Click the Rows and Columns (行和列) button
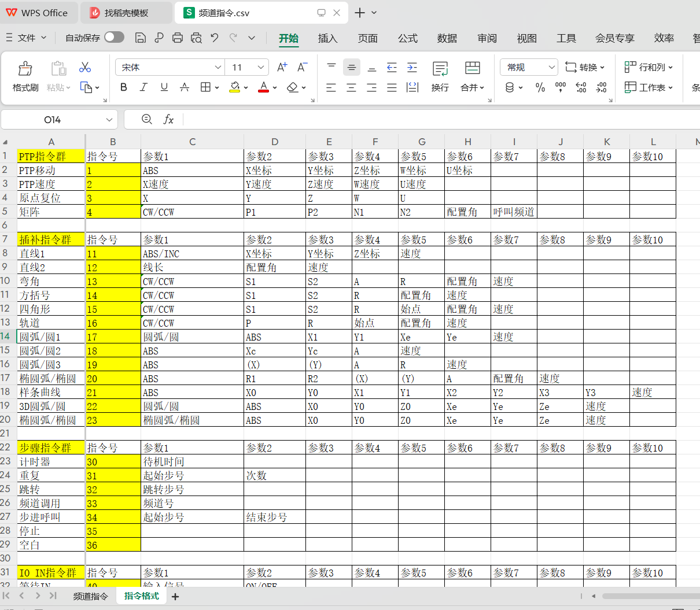Screen dimensions: 700x610 coord(649,67)
